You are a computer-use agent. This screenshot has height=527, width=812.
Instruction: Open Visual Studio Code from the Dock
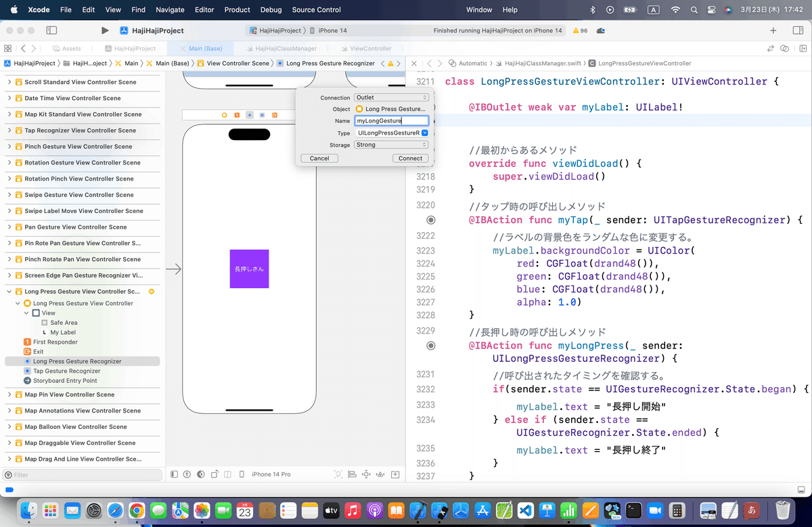pos(526,510)
